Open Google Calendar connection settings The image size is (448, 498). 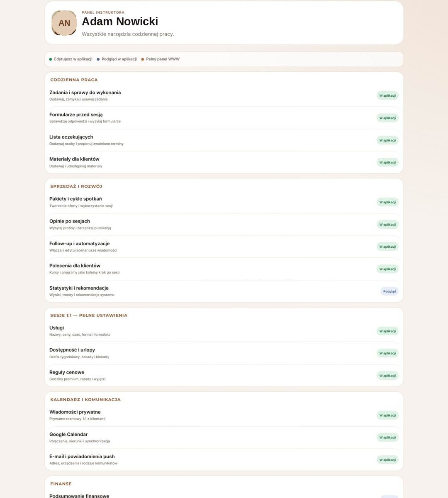(x=224, y=437)
